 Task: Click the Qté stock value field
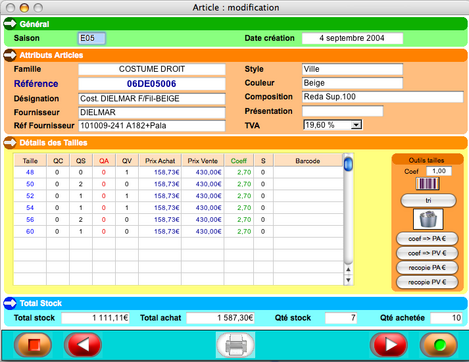click(341, 318)
